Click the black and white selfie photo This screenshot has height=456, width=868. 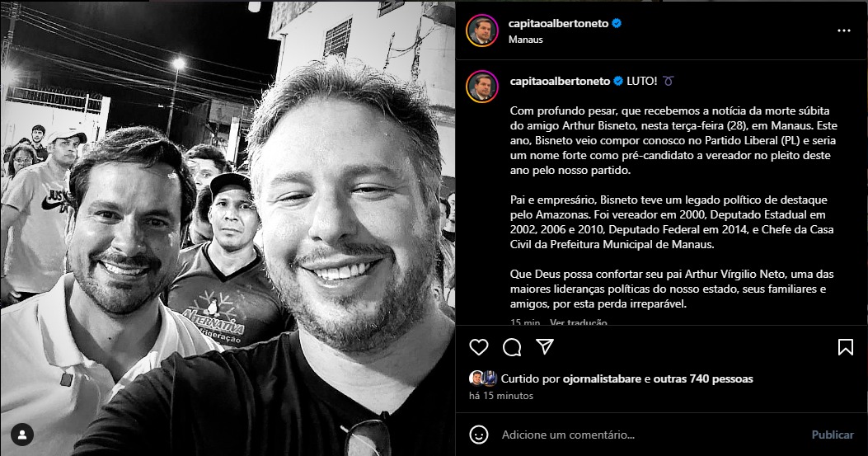[228, 228]
